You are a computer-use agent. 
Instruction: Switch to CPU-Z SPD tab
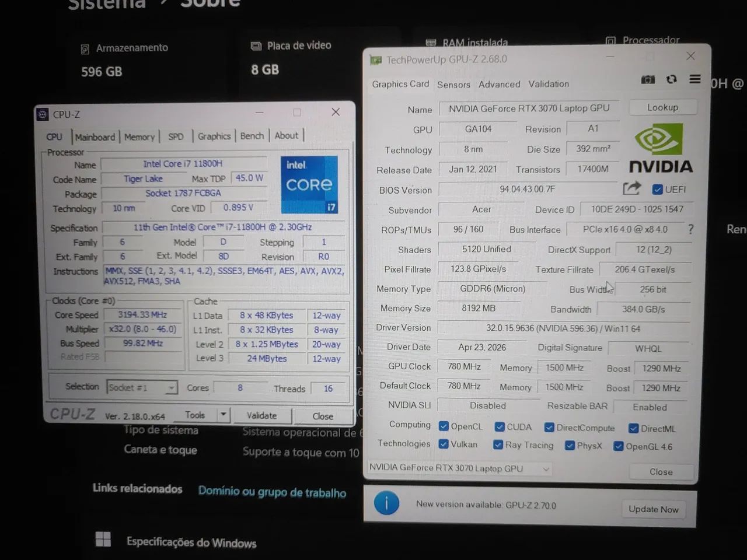click(176, 136)
